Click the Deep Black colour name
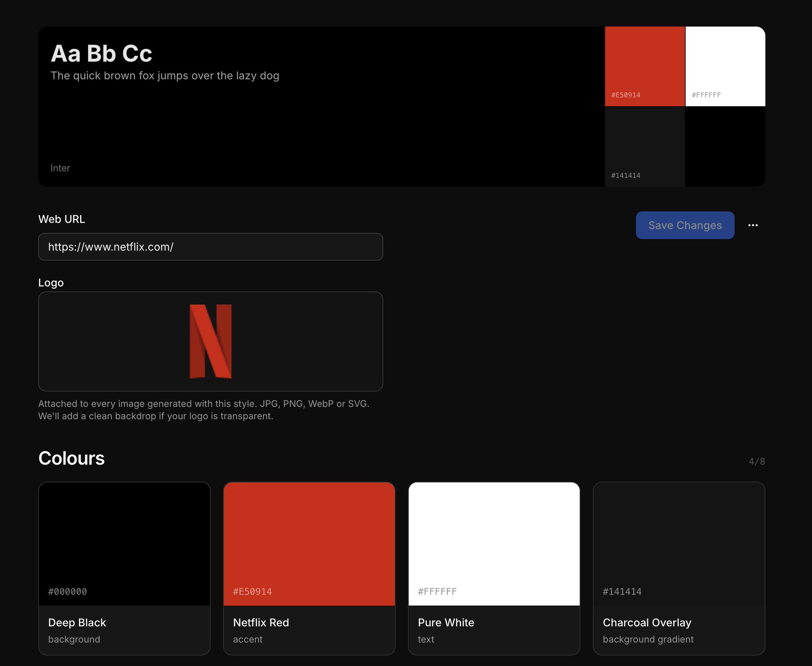 77,622
